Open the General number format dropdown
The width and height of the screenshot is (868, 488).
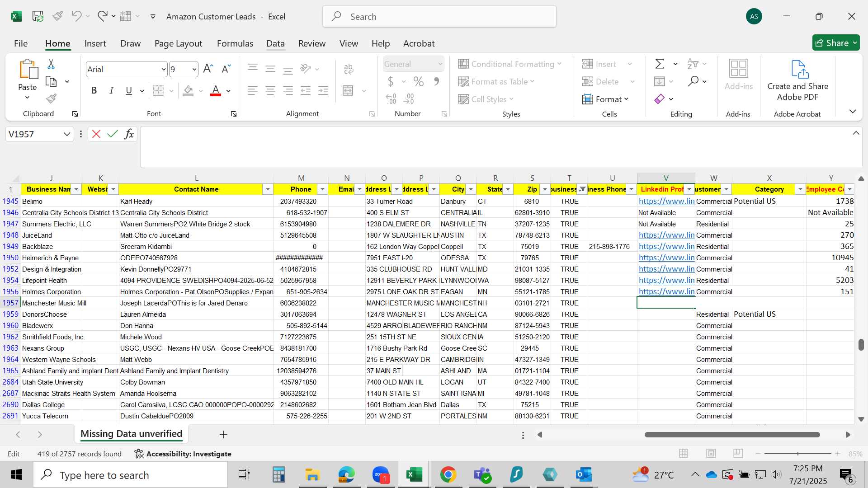tap(440, 64)
